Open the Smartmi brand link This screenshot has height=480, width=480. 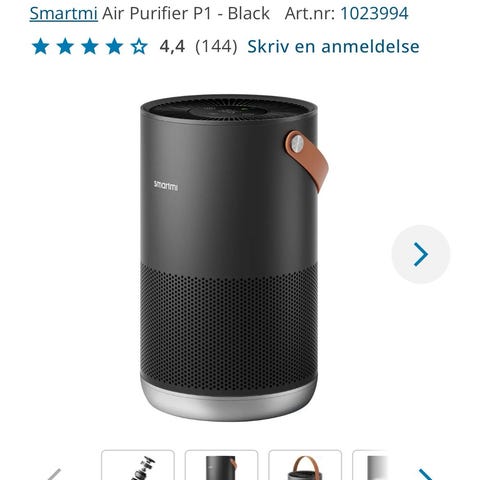click(x=63, y=13)
